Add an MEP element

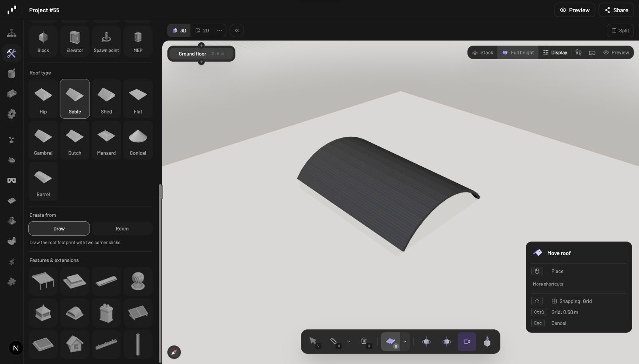click(x=138, y=41)
